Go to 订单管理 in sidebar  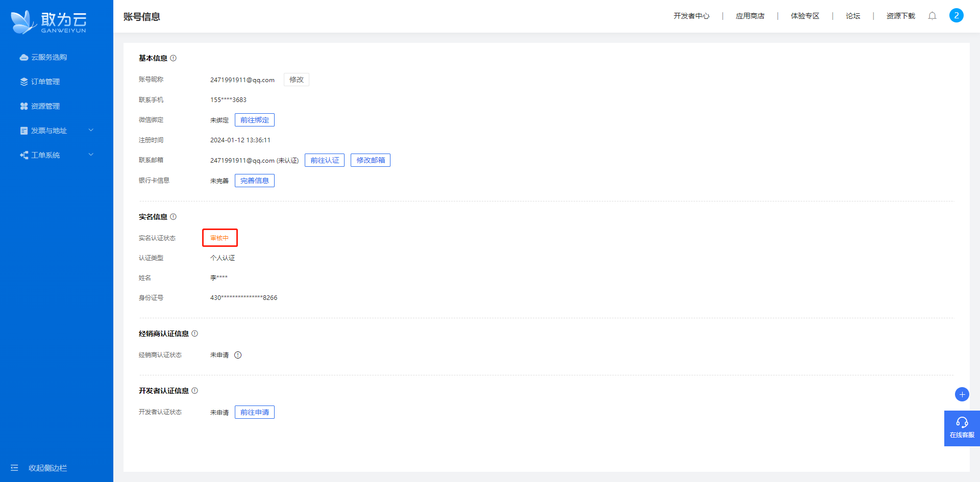point(45,82)
